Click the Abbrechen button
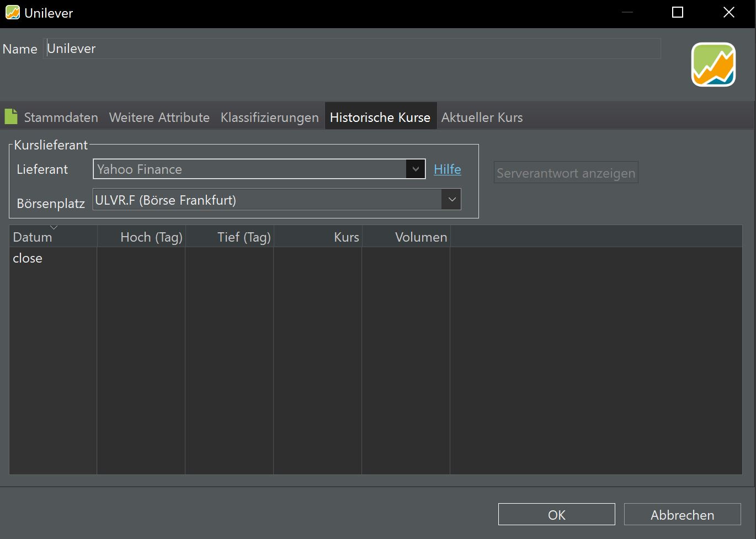Image resolution: width=756 pixels, height=539 pixels. 682,515
